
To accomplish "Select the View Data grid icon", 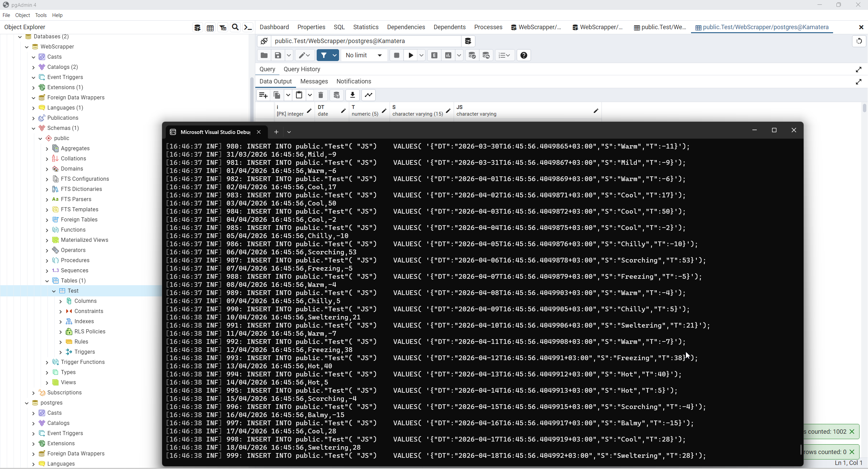I will [x=210, y=27].
